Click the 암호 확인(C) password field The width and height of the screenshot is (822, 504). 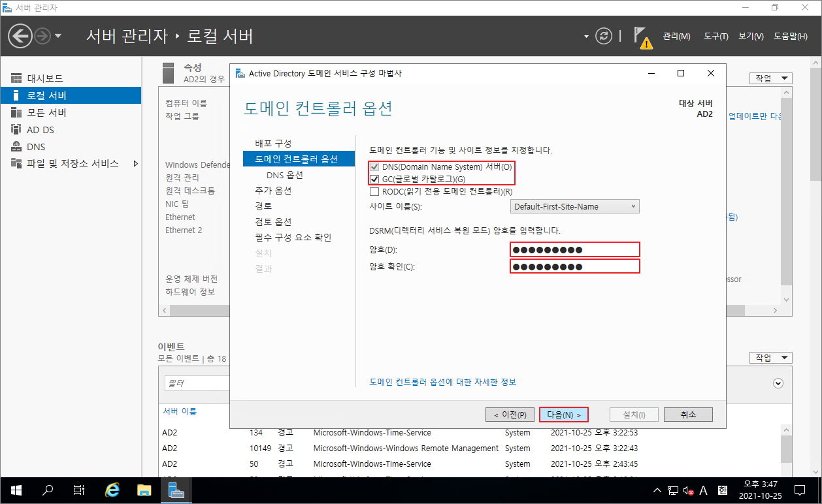pyautogui.click(x=574, y=266)
